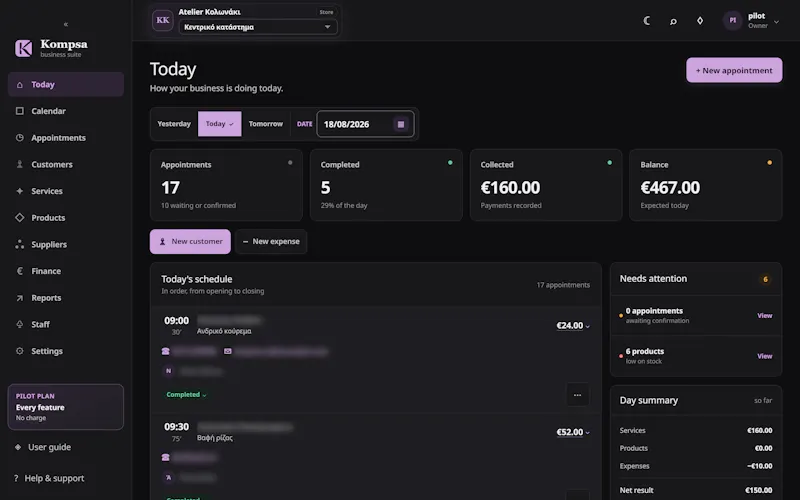Click the Help & support question mark icon

tap(16, 478)
